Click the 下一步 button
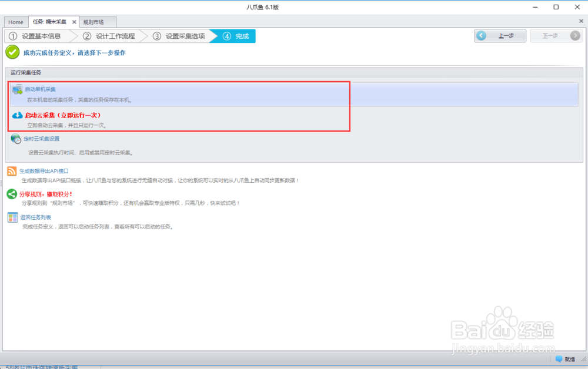588x369 pixels. point(556,36)
